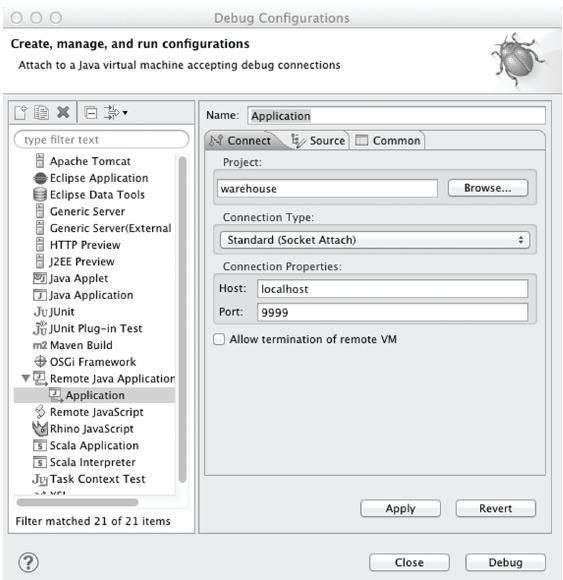Click the Remote JavaScript icon
The image size is (563, 580).
coord(40,412)
